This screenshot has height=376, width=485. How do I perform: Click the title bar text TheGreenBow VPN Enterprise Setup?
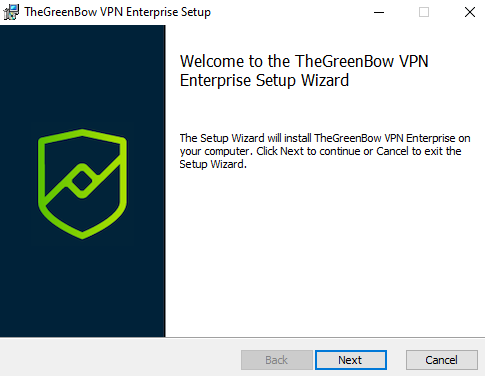(117, 12)
